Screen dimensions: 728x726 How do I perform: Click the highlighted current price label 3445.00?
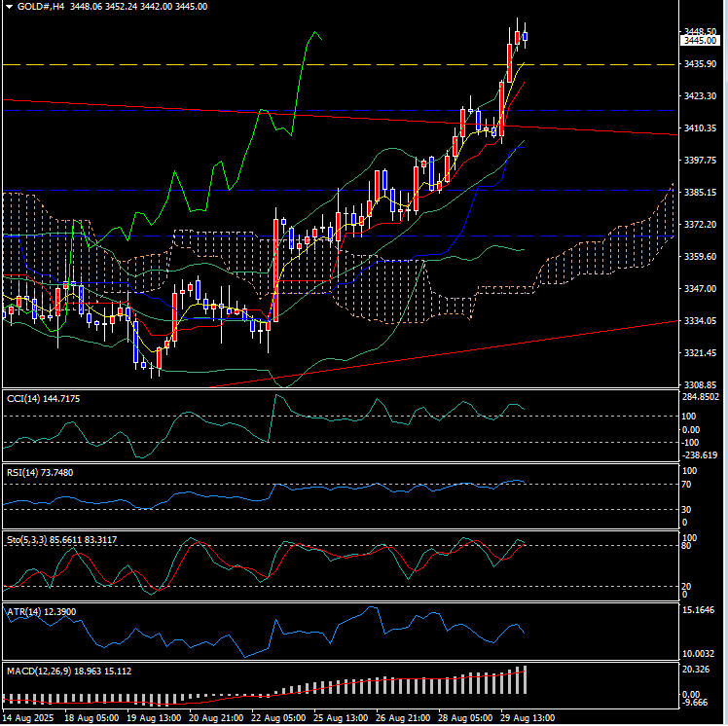pos(700,41)
